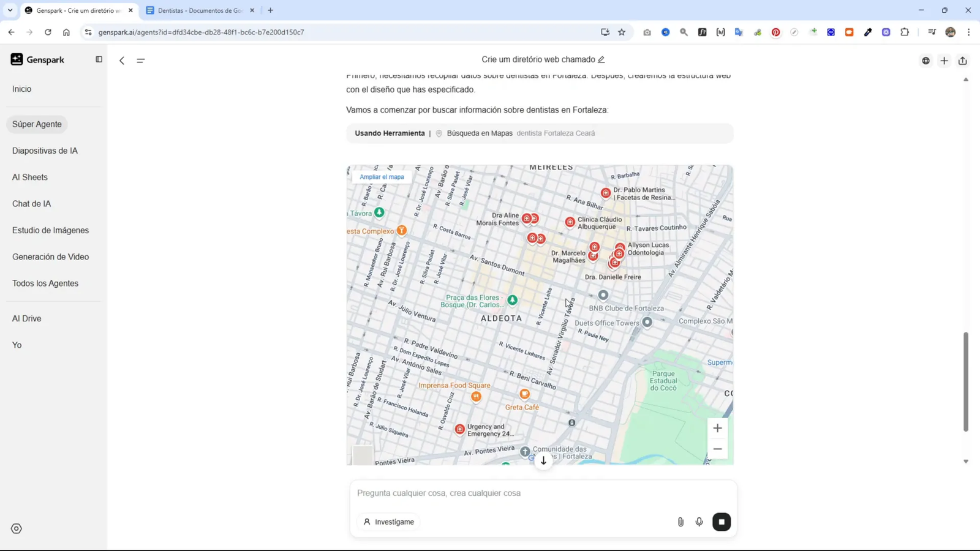980x551 pixels.
Task: Open the share icon at top right
Action: click(962, 61)
